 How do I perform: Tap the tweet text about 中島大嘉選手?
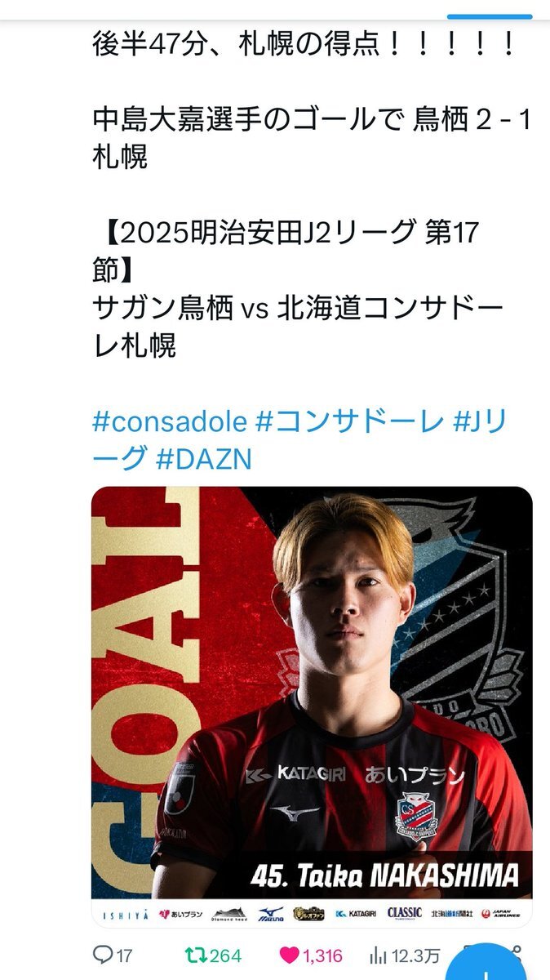[312, 137]
